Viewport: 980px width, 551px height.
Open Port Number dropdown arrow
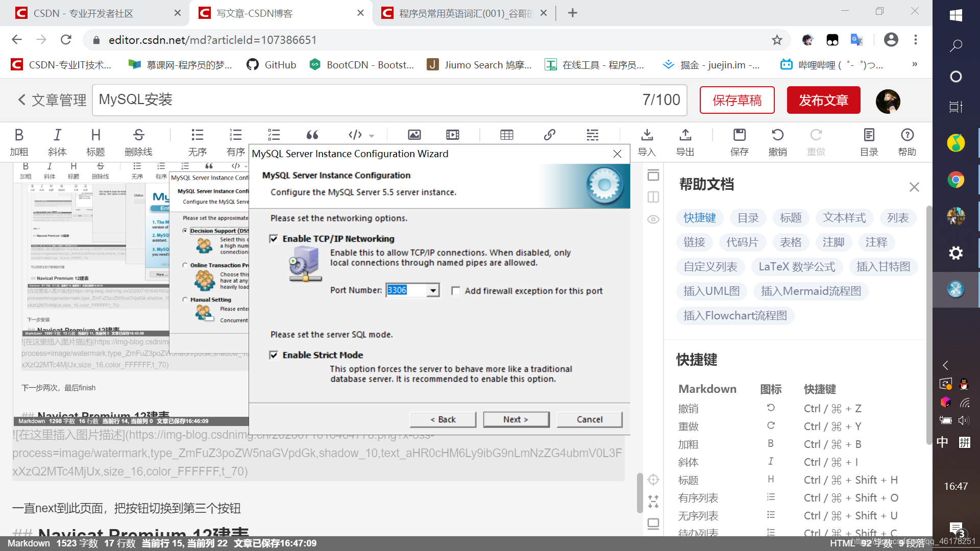(x=433, y=290)
